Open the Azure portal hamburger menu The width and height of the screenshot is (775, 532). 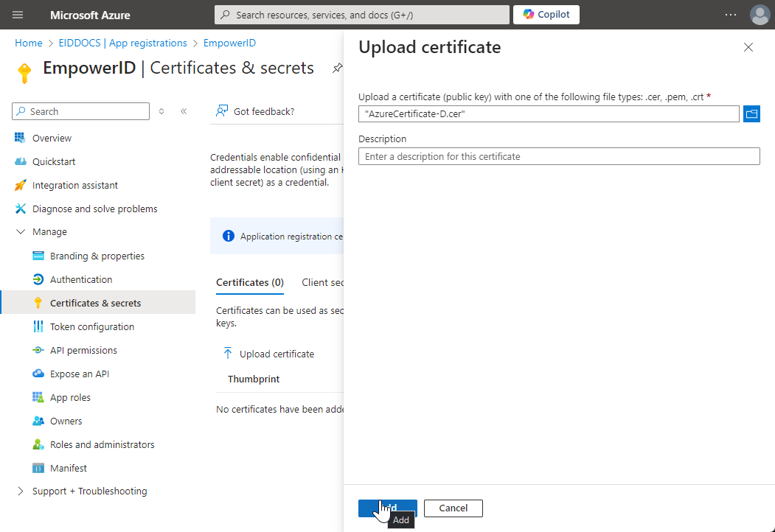[18, 15]
